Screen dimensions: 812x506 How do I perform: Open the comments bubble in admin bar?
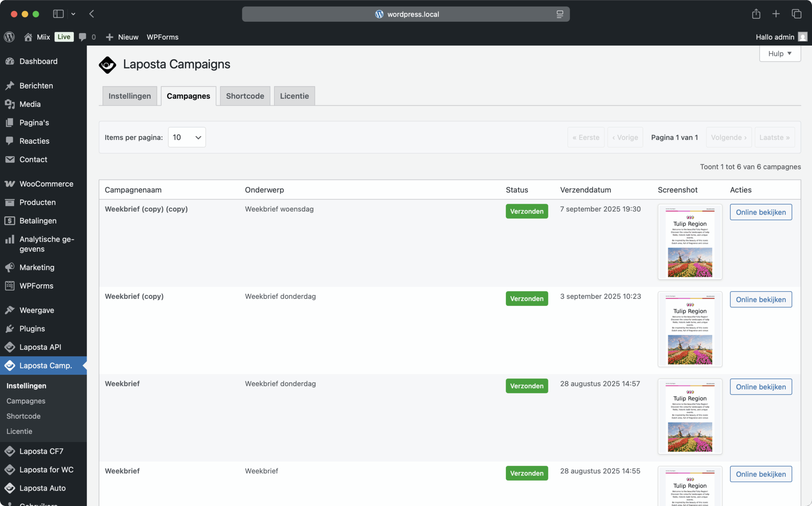tap(82, 37)
